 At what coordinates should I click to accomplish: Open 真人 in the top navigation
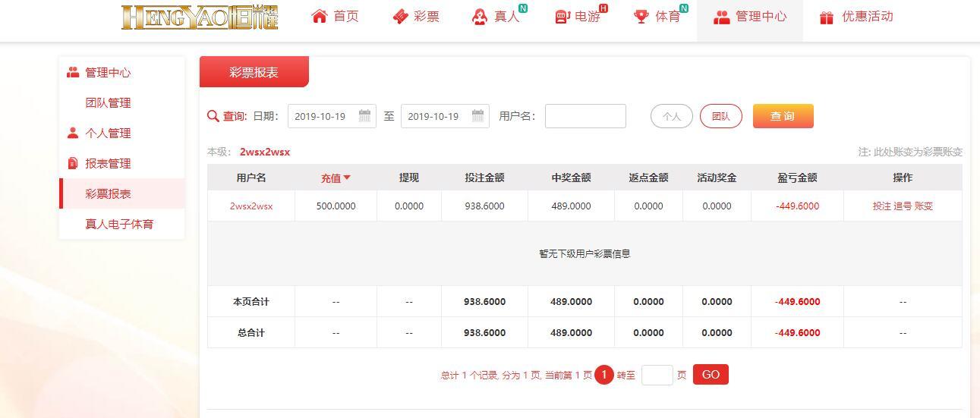coord(506,17)
